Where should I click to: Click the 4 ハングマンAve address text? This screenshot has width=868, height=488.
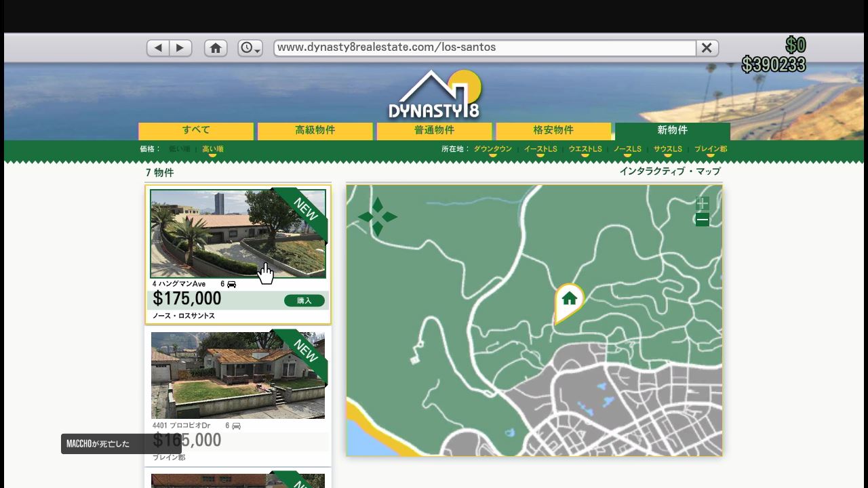[179, 284]
